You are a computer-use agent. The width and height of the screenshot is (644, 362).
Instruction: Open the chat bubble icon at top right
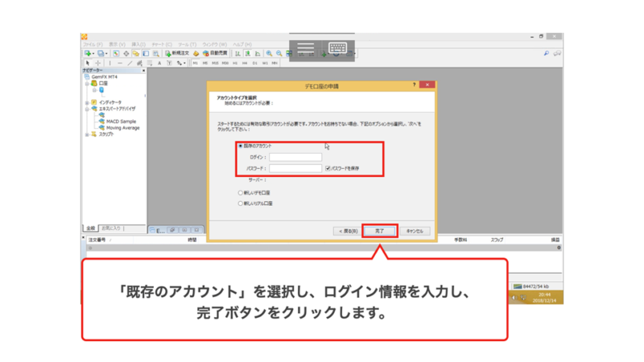[x=557, y=53]
